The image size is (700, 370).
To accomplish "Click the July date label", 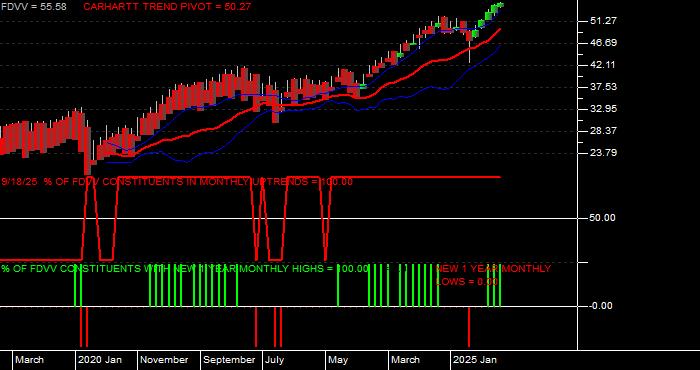I will coord(275,360).
